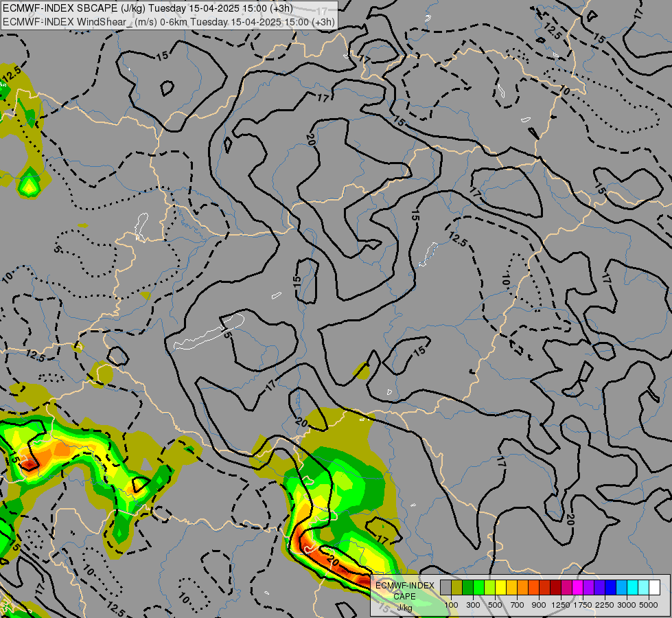672x618 pixels.
Task: Click the legend value 3000
Action: click(x=627, y=605)
